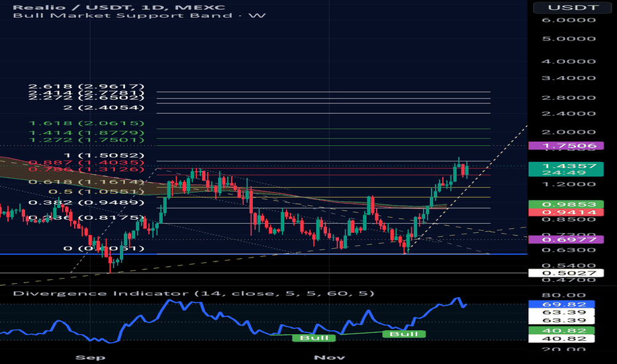Select the 2 (2.4054) Fibonacci label
The image size is (617, 364).
pyautogui.click(x=103, y=107)
